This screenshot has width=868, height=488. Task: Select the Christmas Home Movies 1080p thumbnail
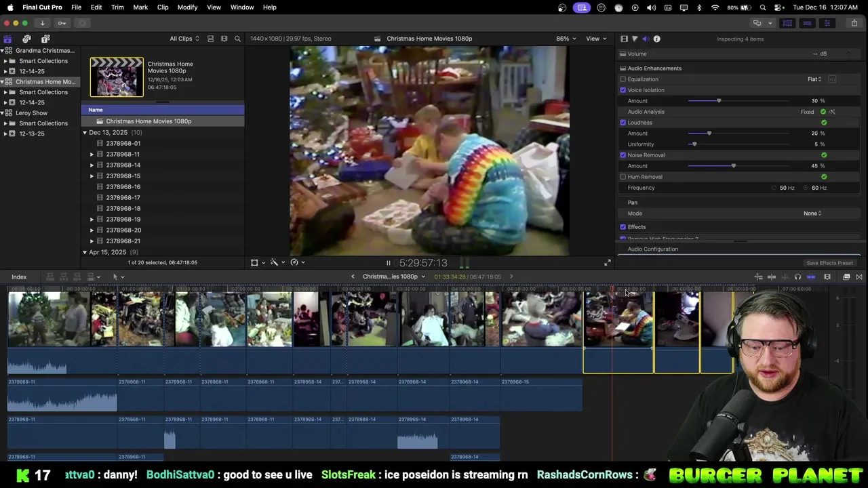coord(117,77)
